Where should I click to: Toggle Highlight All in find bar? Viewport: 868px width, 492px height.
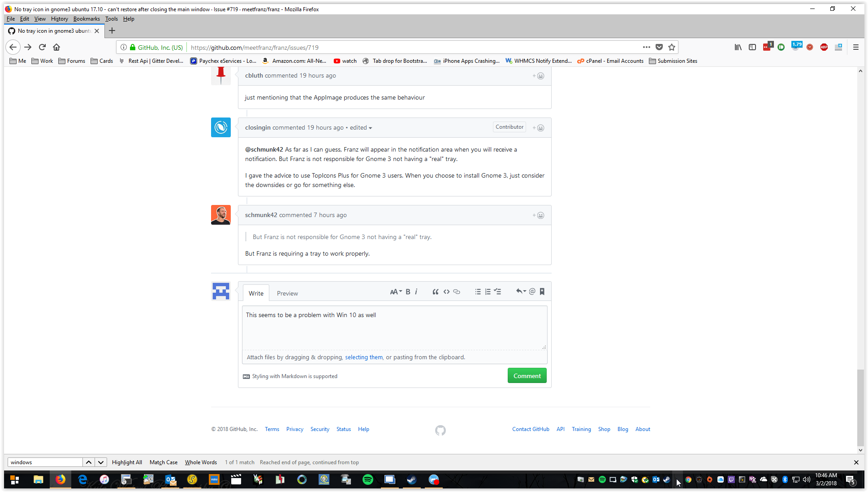pyautogui.click(x=127, y=462)
